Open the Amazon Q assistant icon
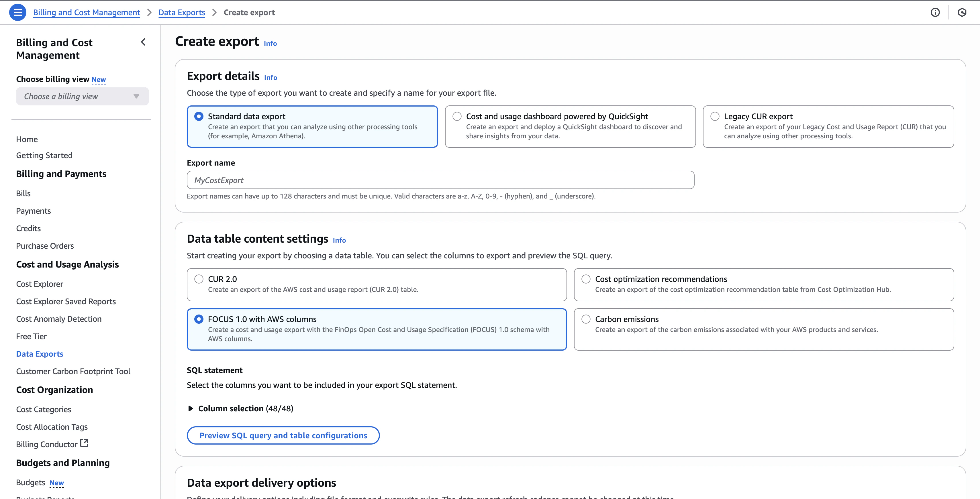 click(962, 12)
